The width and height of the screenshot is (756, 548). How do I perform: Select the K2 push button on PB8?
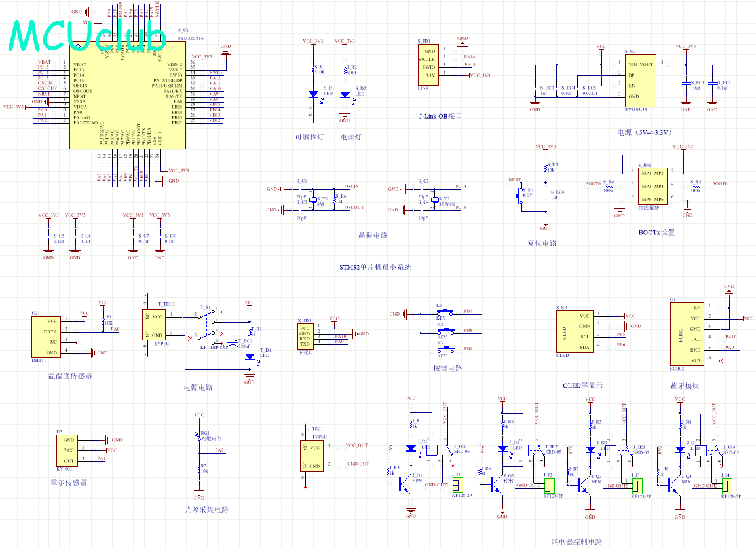tap(445, 331)
